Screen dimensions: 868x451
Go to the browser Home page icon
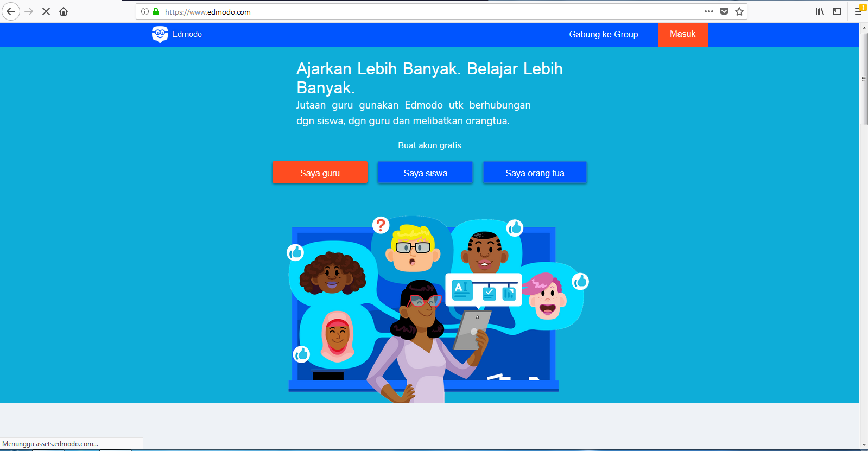click(x=64, y=11)
